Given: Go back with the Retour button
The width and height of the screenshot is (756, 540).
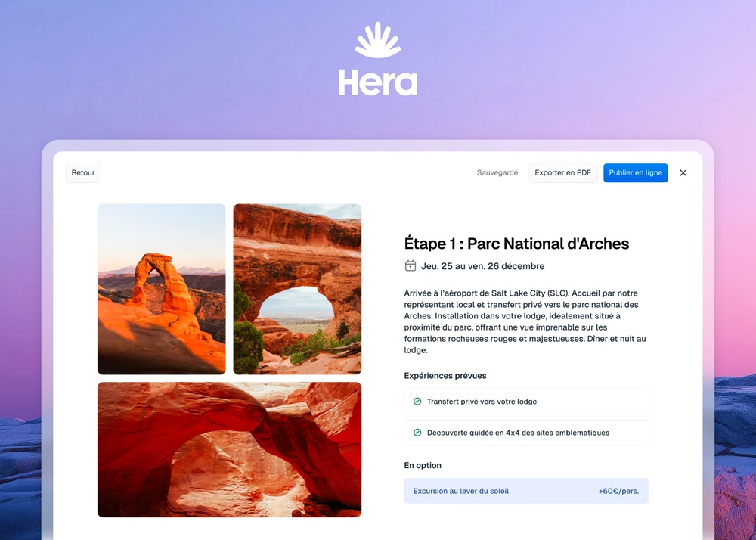Looking at the screenshot, I should pos(83,172).
